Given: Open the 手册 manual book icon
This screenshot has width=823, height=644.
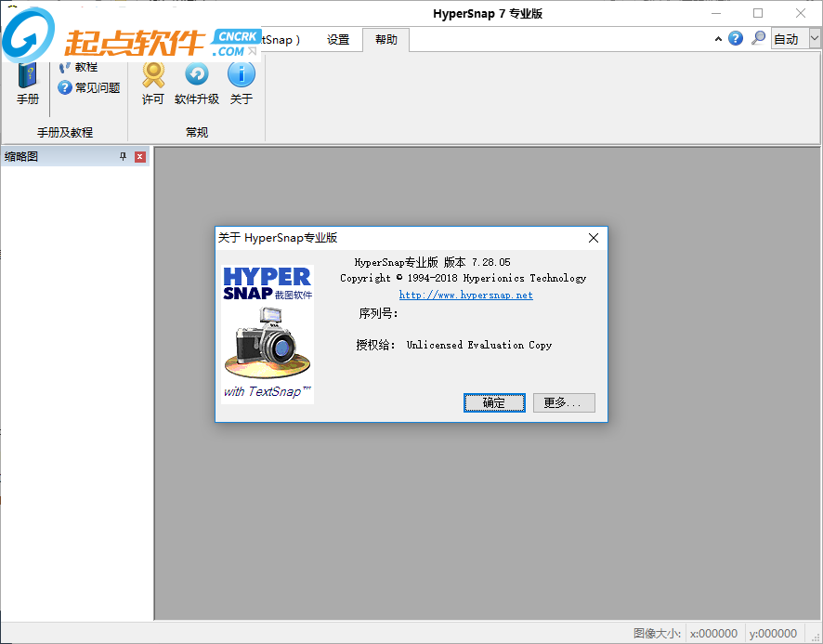Looking at the screenshot, I should pos(28,84).
